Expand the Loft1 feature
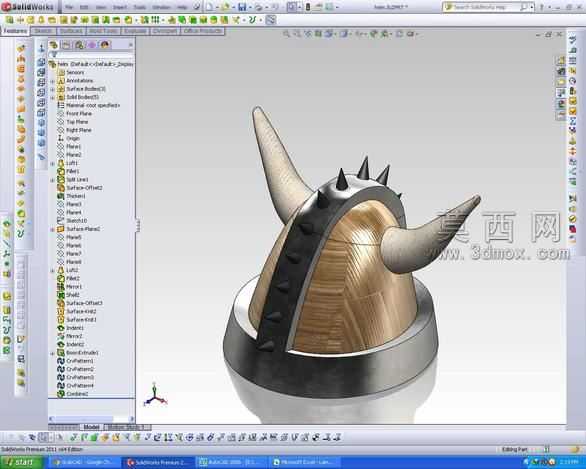Image resolution: width=586 pixels, height=469 pixels. 53,163
